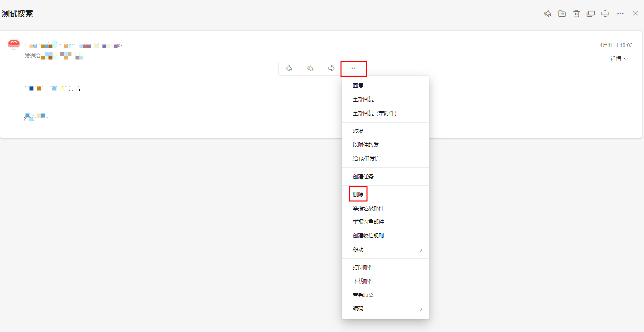Click the reply-all double arrow in hover toolbar
644x332 pixels.
tap(310, 69)
